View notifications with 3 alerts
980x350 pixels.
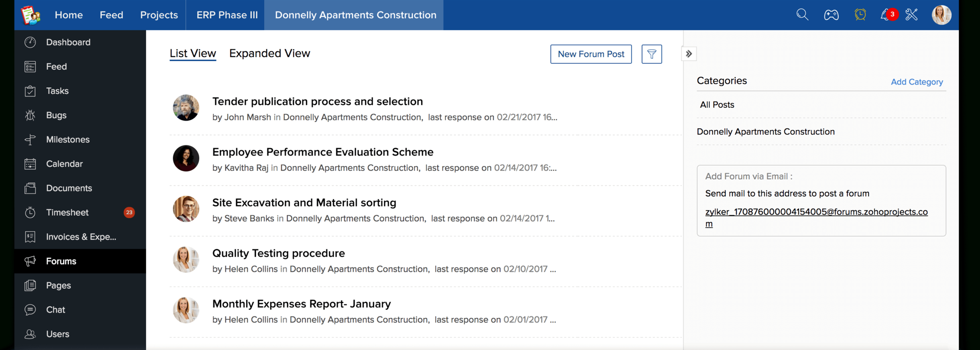886,14
